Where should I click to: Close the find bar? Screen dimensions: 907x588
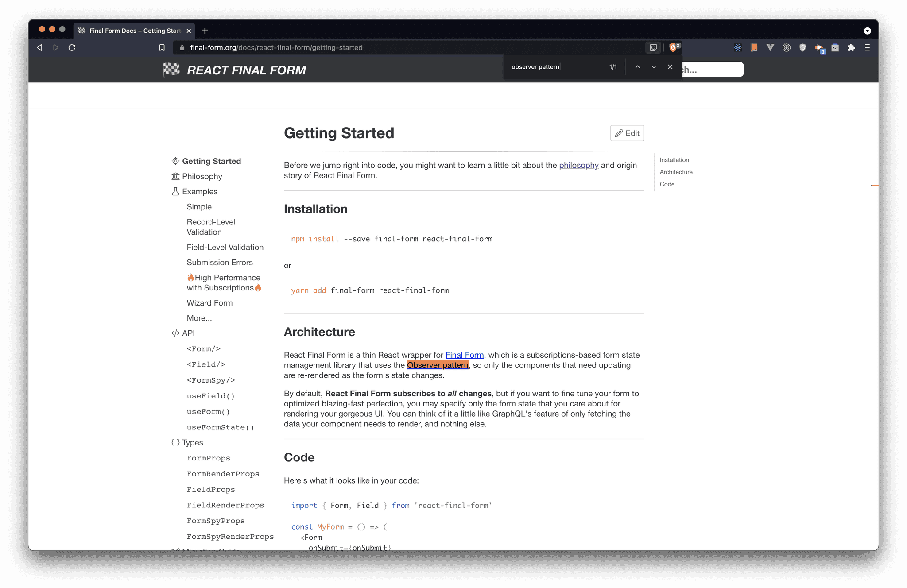(670, 67)
